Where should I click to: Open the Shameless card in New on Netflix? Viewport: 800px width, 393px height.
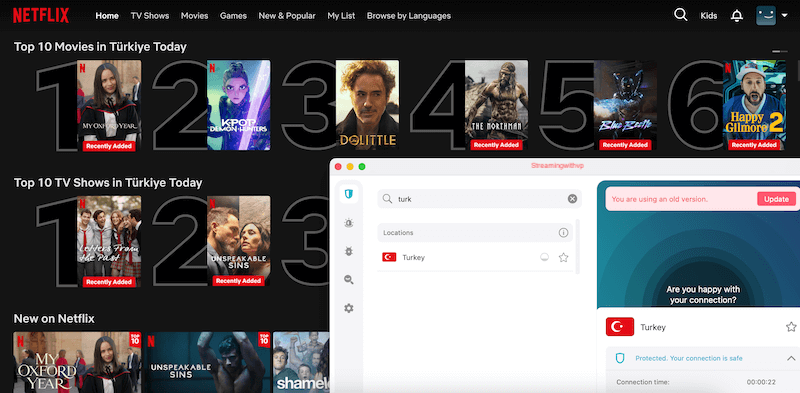click(301, 362)
